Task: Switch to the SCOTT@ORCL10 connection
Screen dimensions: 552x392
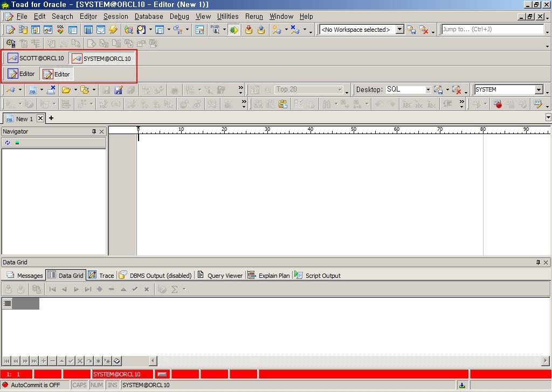Action: pyautogui.click(x=36, y=58)
